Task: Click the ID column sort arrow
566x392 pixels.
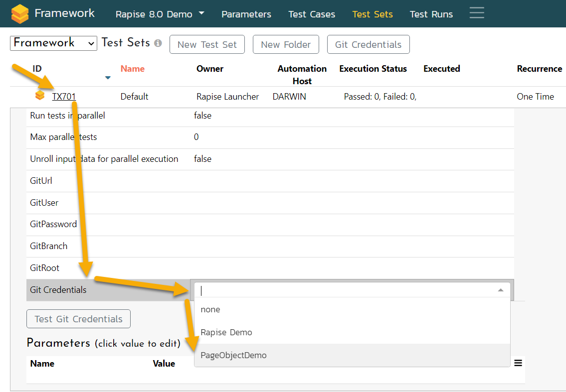Action: tap(108, 78)
